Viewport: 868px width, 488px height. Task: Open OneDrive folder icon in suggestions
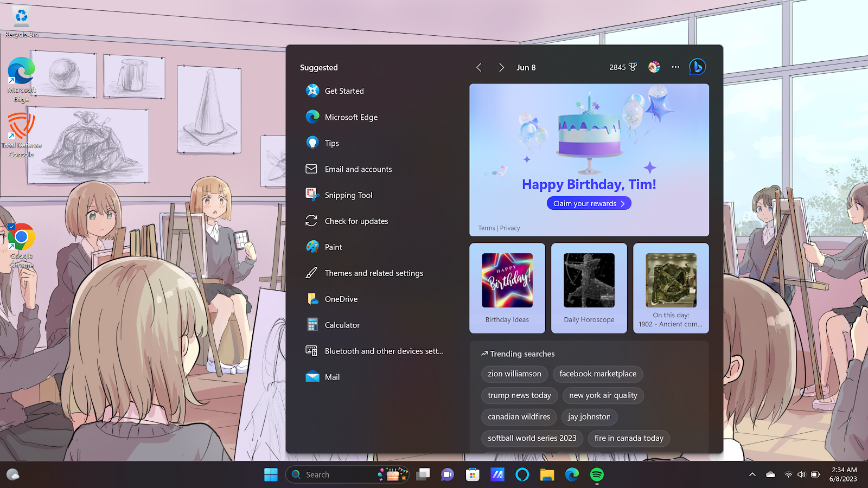pos(312,299)
